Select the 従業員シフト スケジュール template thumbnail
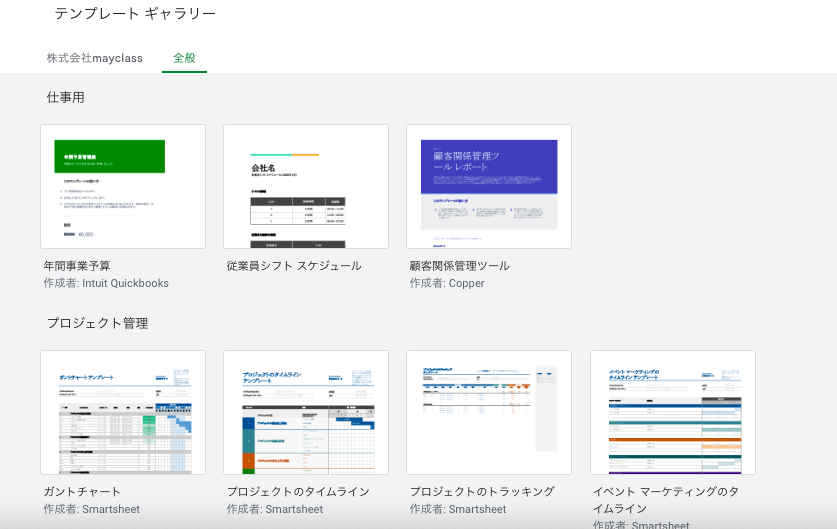Image resolution: width=837 pixels, height=529 pixels. pos(306,186)
